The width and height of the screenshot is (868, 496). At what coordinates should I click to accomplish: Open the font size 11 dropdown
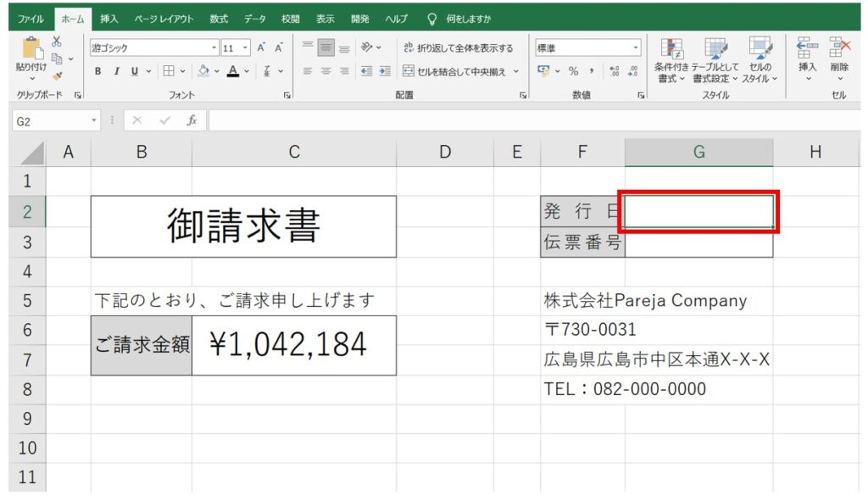tap(246, 48)
